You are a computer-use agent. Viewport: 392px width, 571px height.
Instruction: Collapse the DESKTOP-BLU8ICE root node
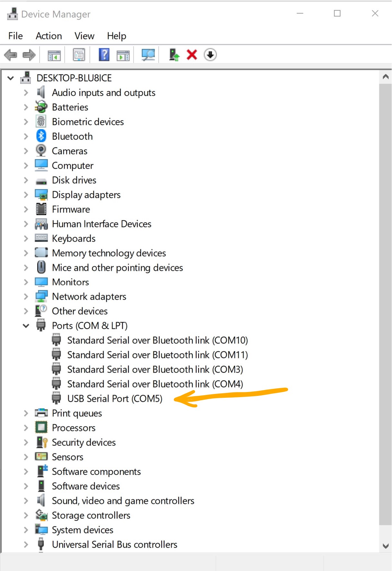pyautogui.click(x=11, y=78)
